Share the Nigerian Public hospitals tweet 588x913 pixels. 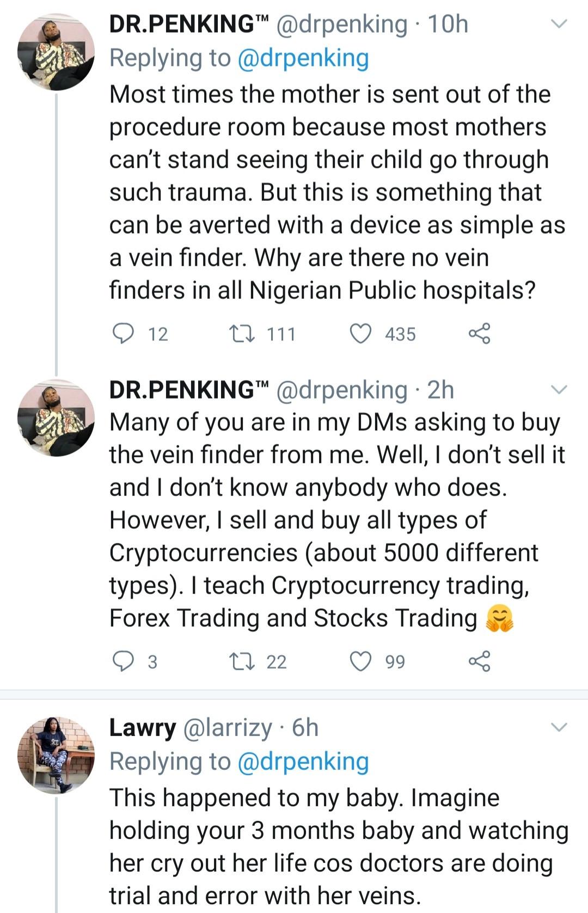480,333
